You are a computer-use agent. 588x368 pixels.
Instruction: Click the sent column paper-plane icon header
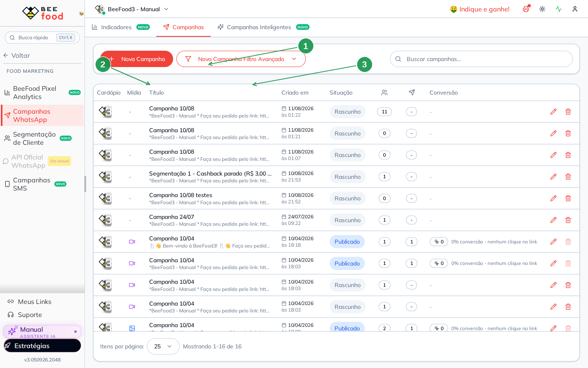412,92
